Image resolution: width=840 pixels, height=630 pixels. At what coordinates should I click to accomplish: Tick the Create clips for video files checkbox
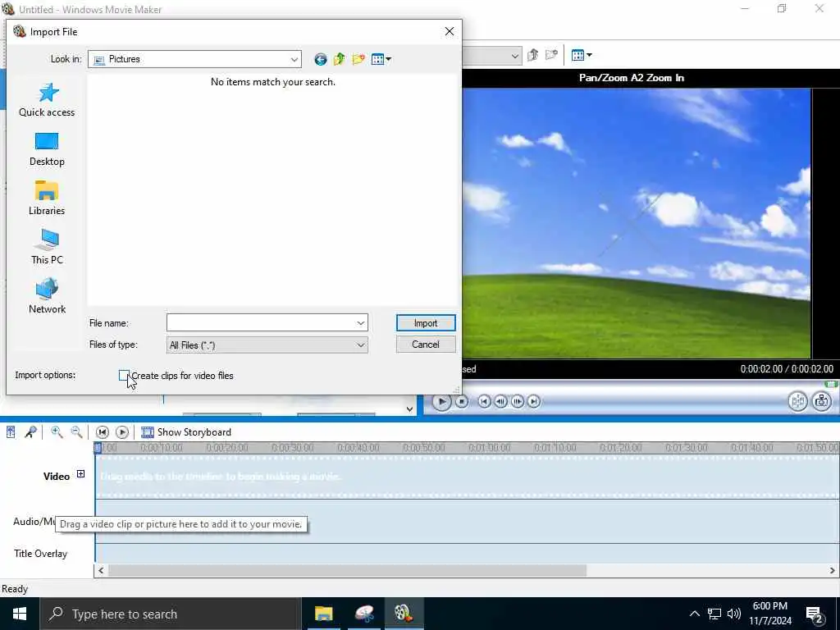tap(124, 375)
